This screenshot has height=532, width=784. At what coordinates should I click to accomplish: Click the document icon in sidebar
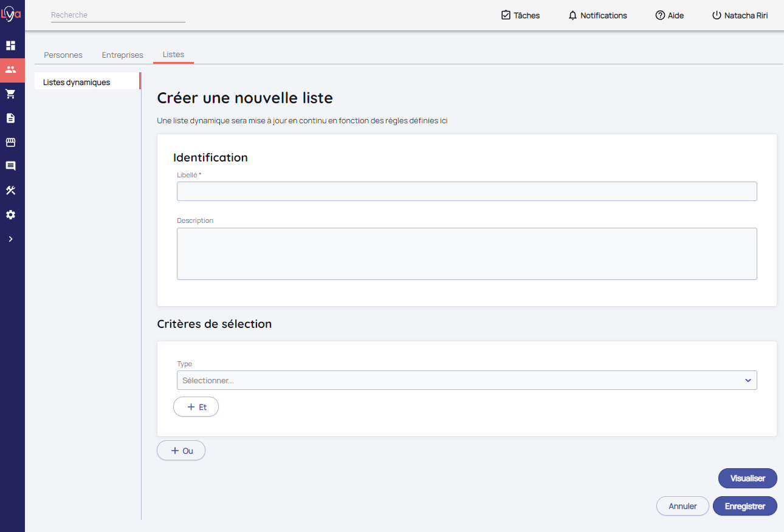pos(10,118)
